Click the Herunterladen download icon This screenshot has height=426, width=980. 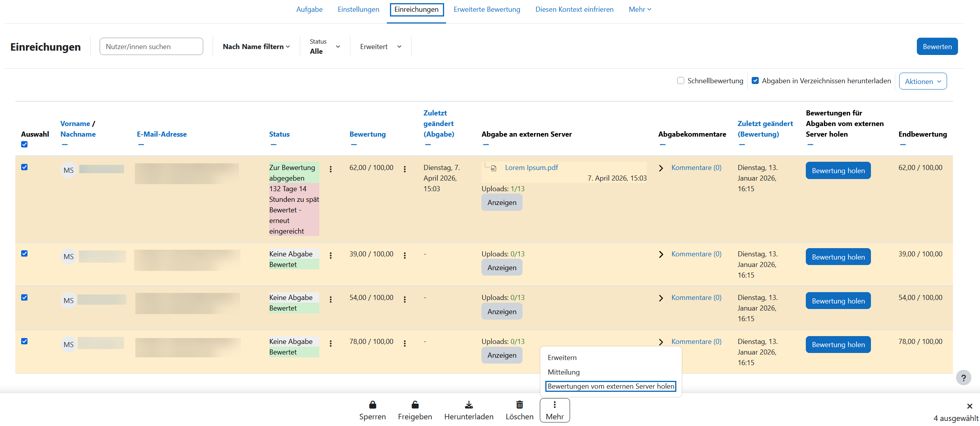pos(468,405)
